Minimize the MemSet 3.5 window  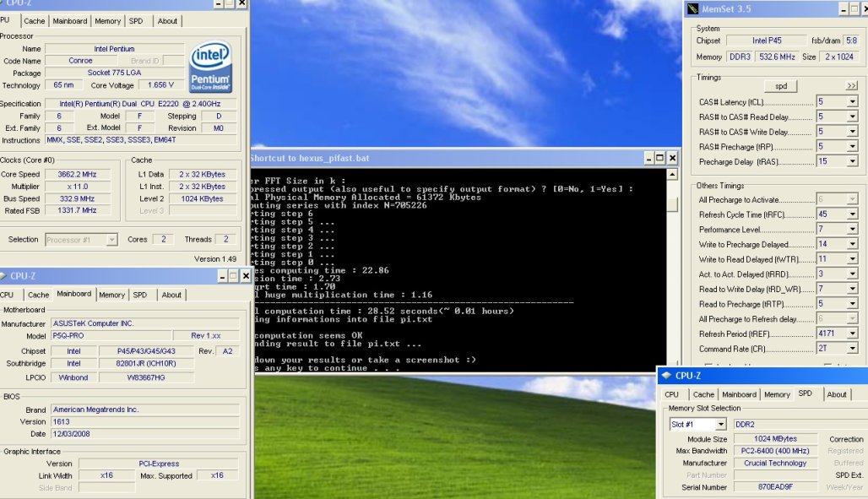click(844, 8)
